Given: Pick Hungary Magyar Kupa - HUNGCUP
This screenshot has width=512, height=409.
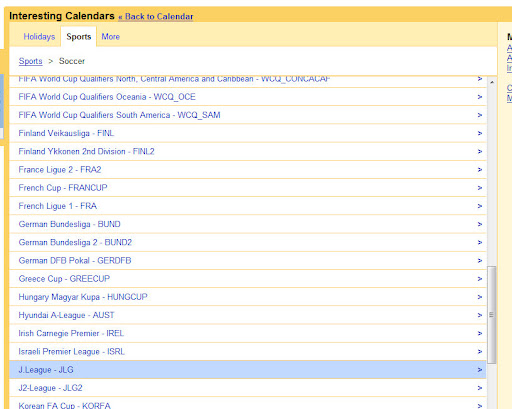Looking at the screenshot, I should point(248,297).
